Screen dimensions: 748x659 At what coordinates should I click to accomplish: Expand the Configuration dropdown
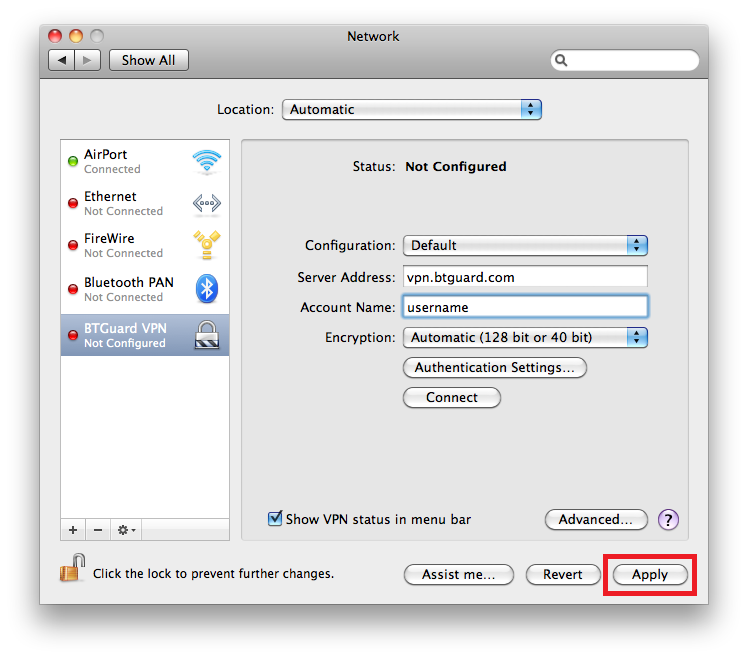(525, 245)
